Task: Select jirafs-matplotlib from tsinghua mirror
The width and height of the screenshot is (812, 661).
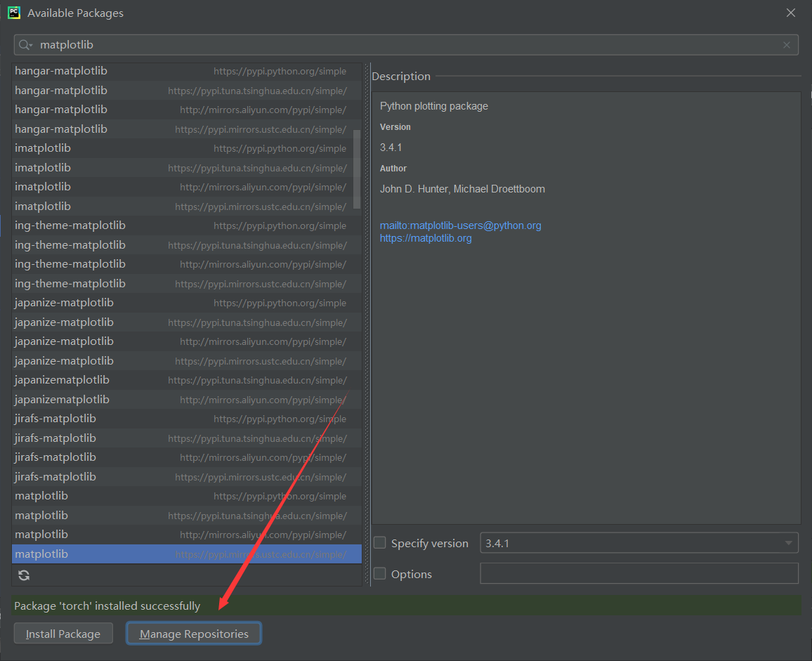Action: coord(186,438)
